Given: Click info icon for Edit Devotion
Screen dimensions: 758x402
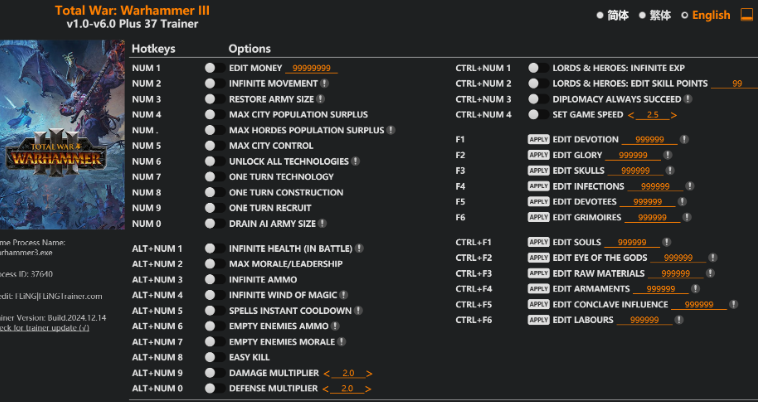Looking at the screenshot, I should pos(684,140).
